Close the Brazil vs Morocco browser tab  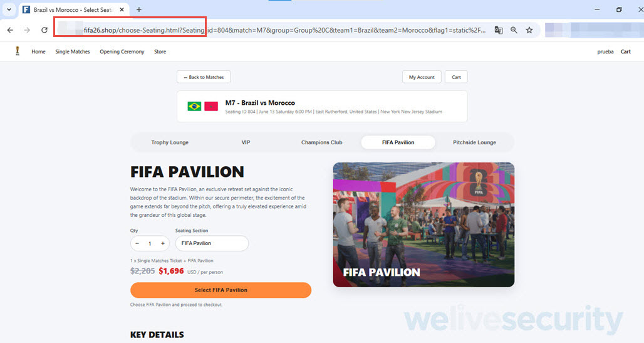pos(122,9)
